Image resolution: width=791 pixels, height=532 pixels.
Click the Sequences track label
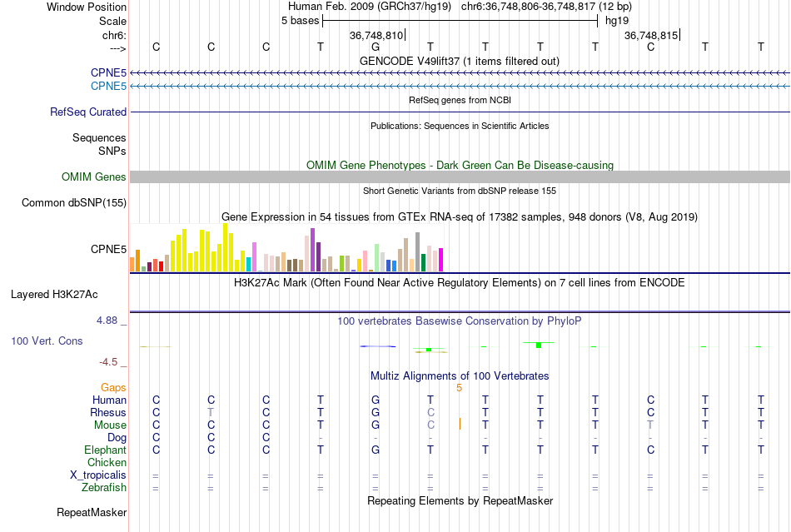[x=99, y=137]
